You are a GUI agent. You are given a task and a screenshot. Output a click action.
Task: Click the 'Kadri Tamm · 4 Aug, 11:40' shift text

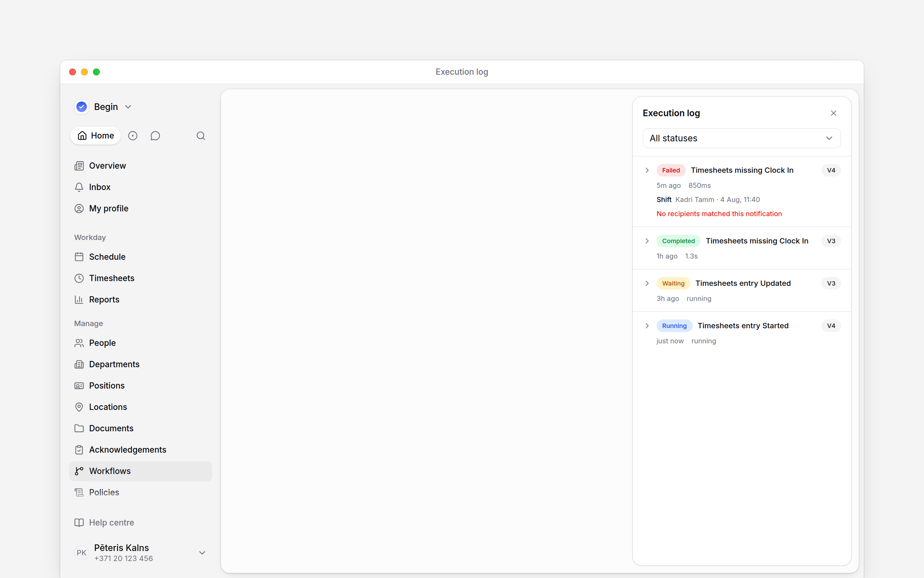[x=717, y=199]
